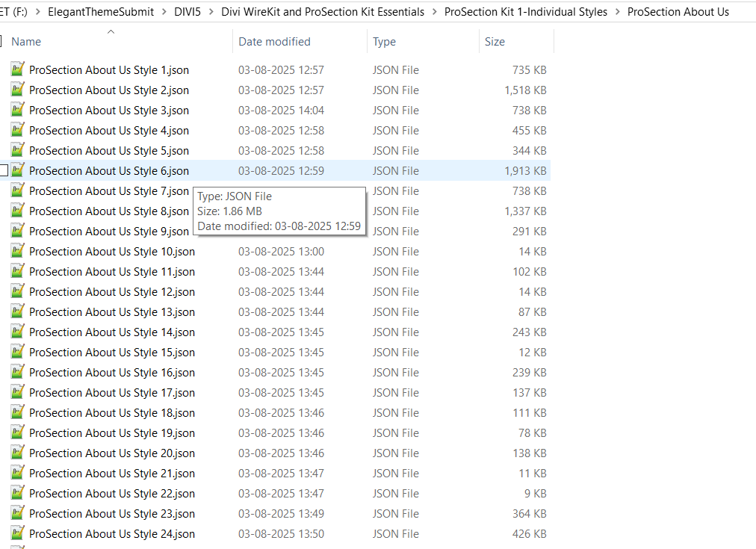Click the icon of ProSection About Us Style 10.json
Viewport: 756px width, 549px height.
coord(17,251)
